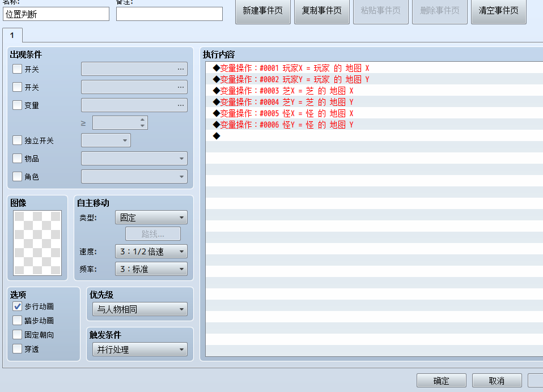Click the variable value spinner up arrow
543x392 pixels.
(142, 120)
